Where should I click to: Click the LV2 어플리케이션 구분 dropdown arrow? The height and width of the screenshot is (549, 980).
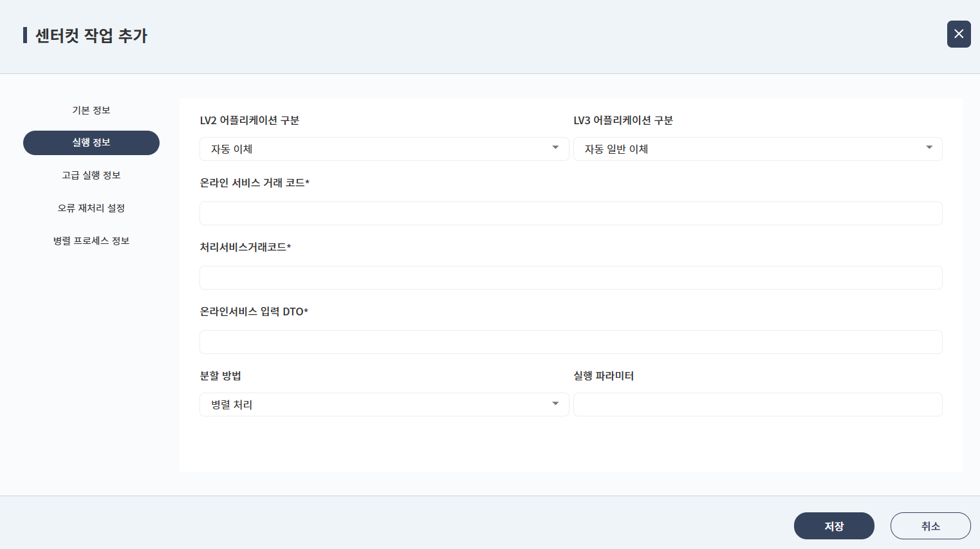point(555,148)
